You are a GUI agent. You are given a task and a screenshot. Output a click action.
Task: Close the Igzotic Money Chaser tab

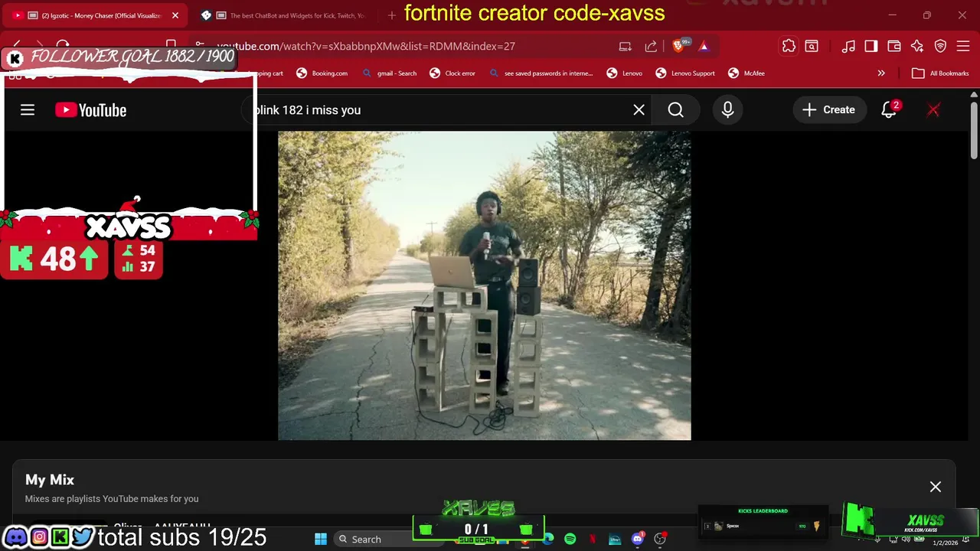point(175,15)
